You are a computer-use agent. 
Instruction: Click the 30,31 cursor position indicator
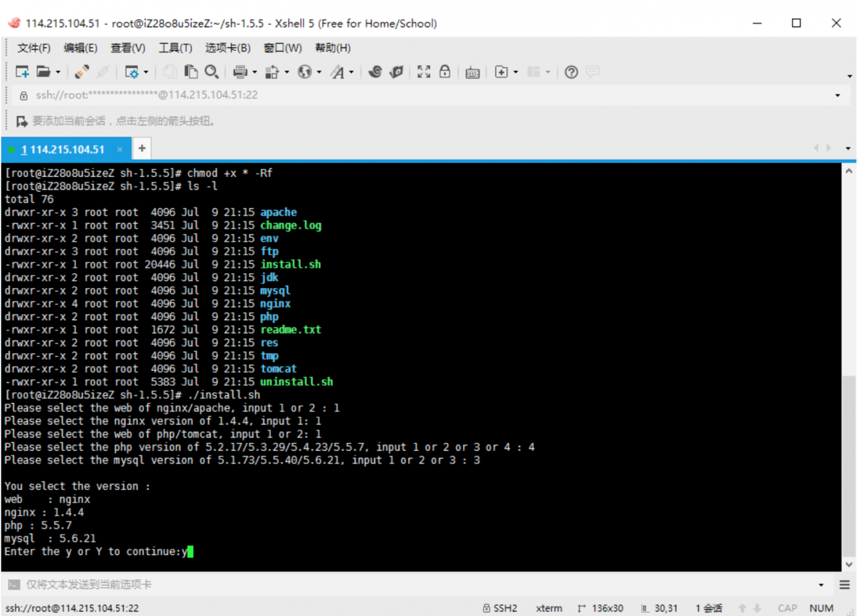659,608
